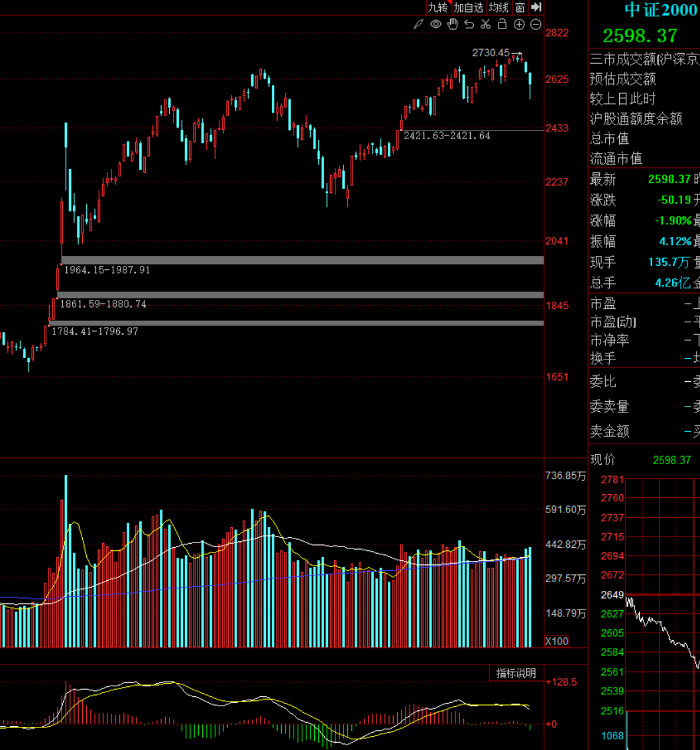The image size is (700, 750).
Task: Open the 九转 indicator tab
Action: point(437,7)
